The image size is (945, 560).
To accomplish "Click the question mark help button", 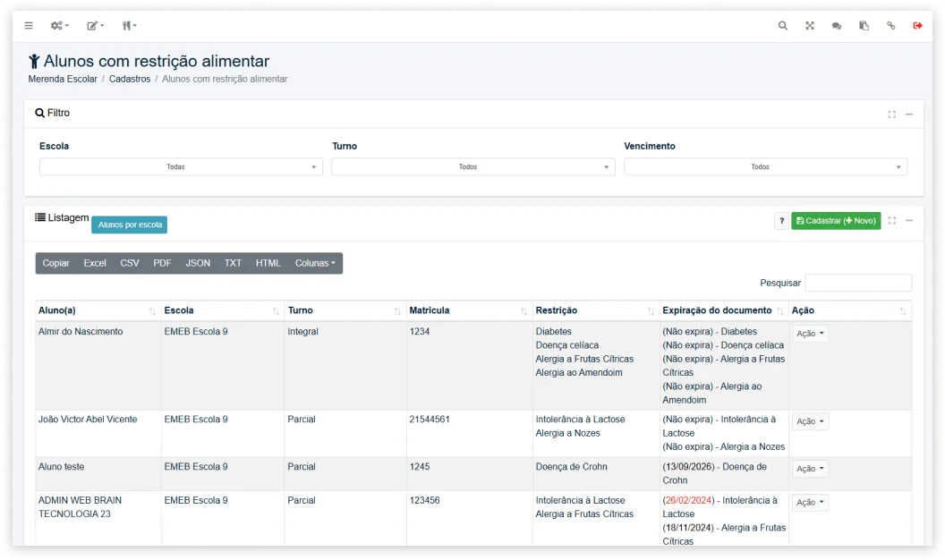I will (781, 221).
